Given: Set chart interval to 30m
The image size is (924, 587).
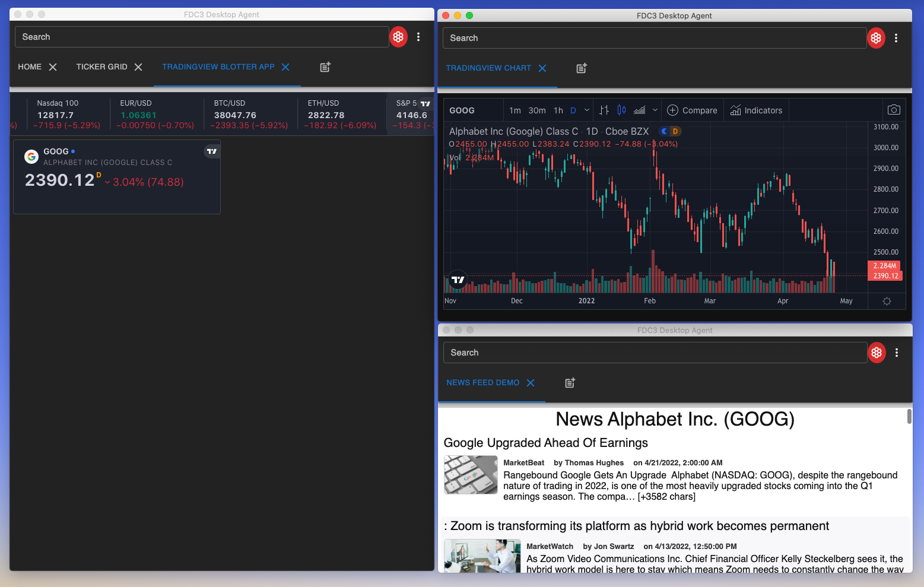Looking at the screenshot, I should pos(537,110).
